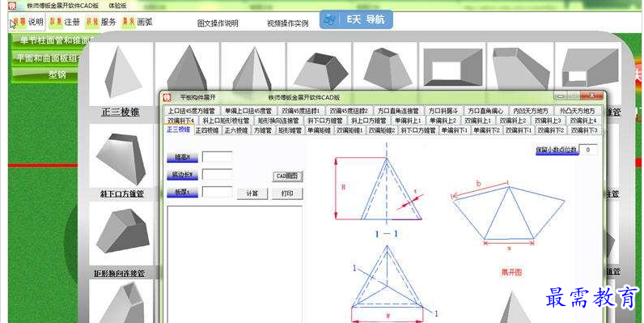Focus the decimal places field showing 0
Image resolution: width=644 pixels, height=323 pixels.
pos(588,150)
